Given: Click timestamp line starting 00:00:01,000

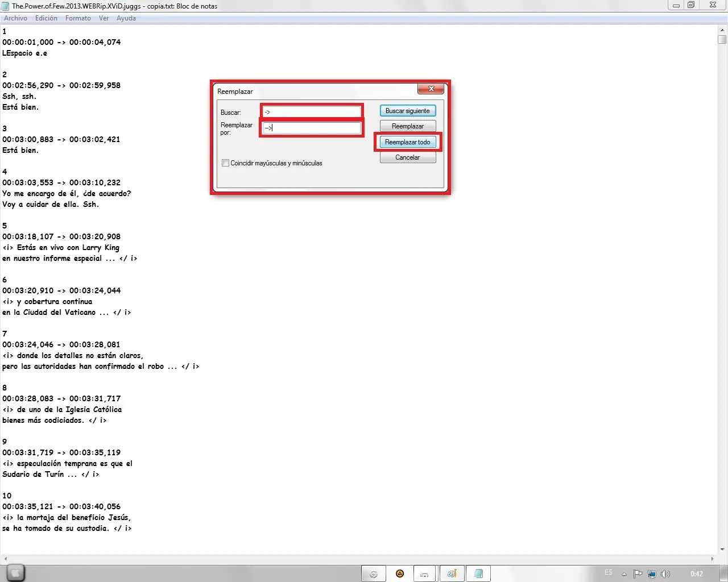Looking at the screenshot, I should coord(61,42).
